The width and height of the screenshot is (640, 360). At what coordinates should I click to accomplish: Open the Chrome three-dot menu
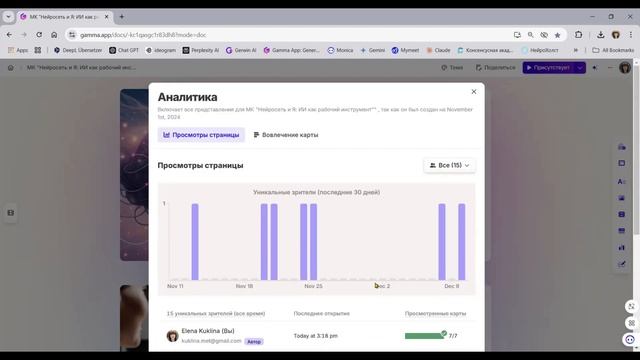(631, 35)
